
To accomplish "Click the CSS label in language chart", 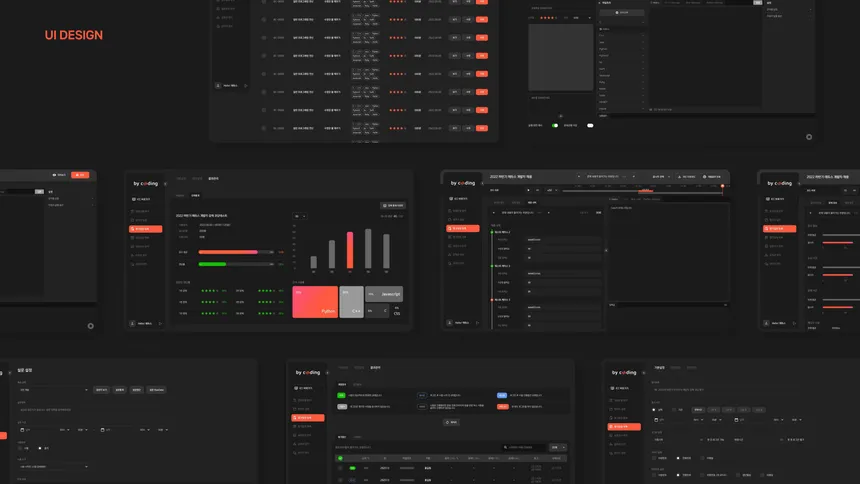I will [x=397, y=313].
